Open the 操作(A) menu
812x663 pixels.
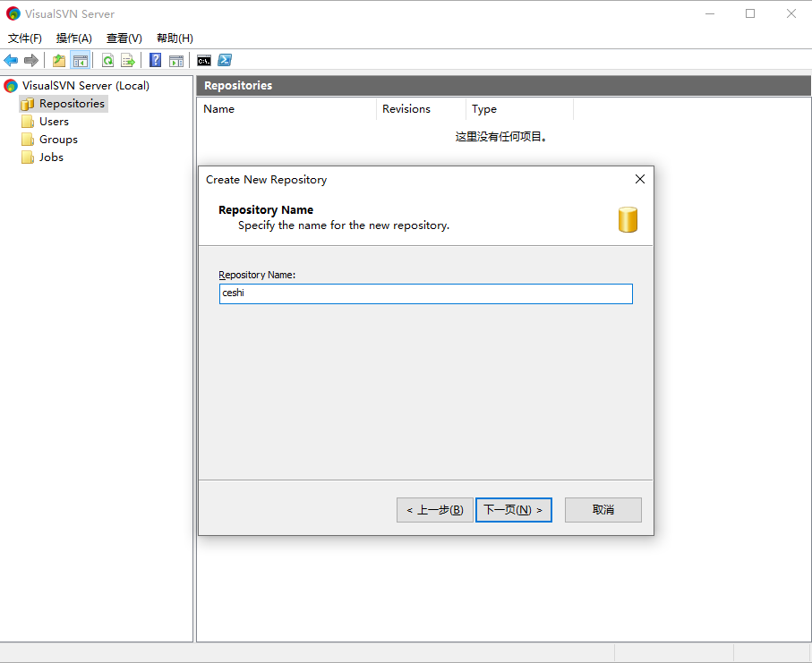(x=74, y=38)
